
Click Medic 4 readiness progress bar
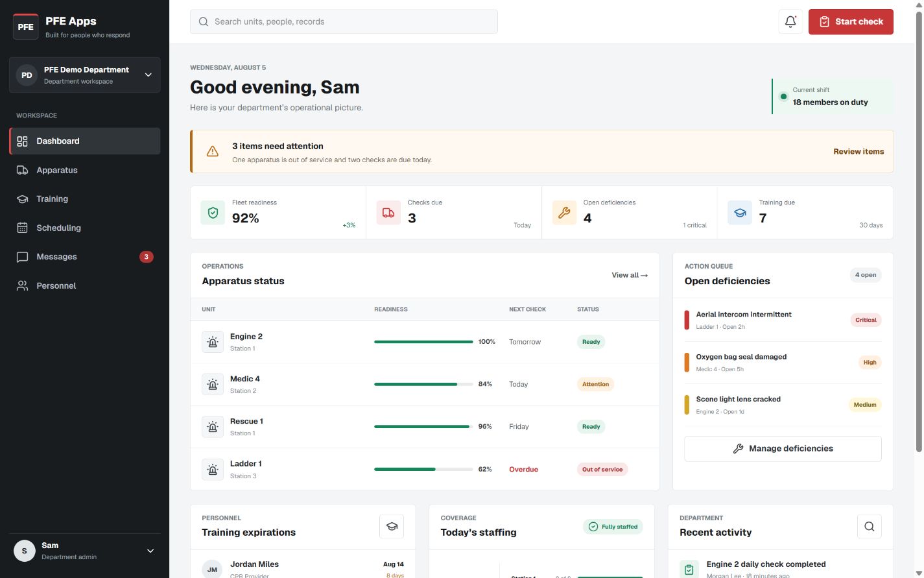point(423,384)
